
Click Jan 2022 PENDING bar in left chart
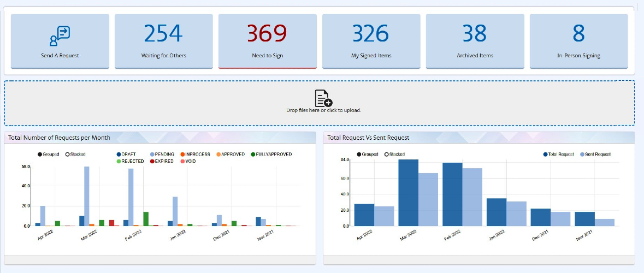click(175, 211)
